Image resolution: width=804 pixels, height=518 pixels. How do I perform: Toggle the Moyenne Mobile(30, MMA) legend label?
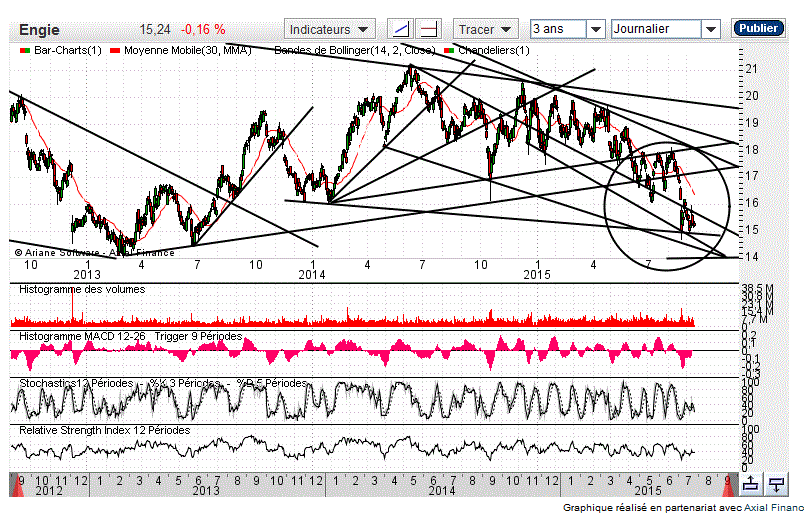click(x=187, y=49)
